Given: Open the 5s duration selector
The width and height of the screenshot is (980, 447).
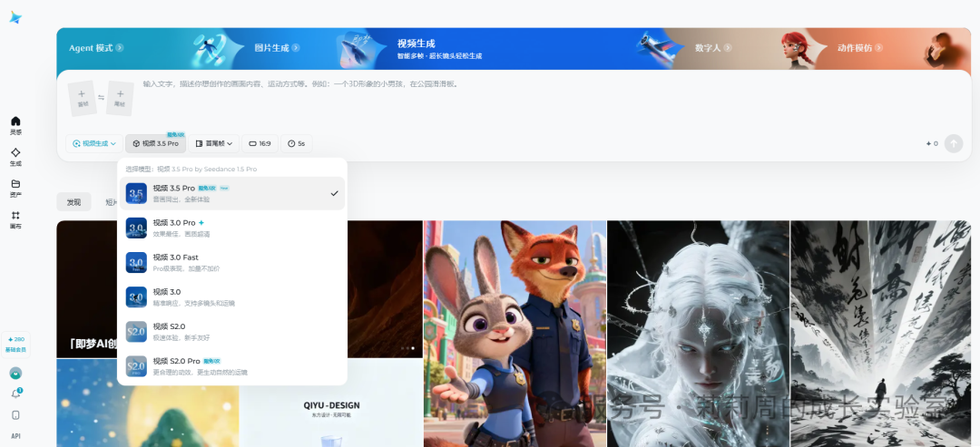Looking at the screenshot, I should [x=296, y=143].
